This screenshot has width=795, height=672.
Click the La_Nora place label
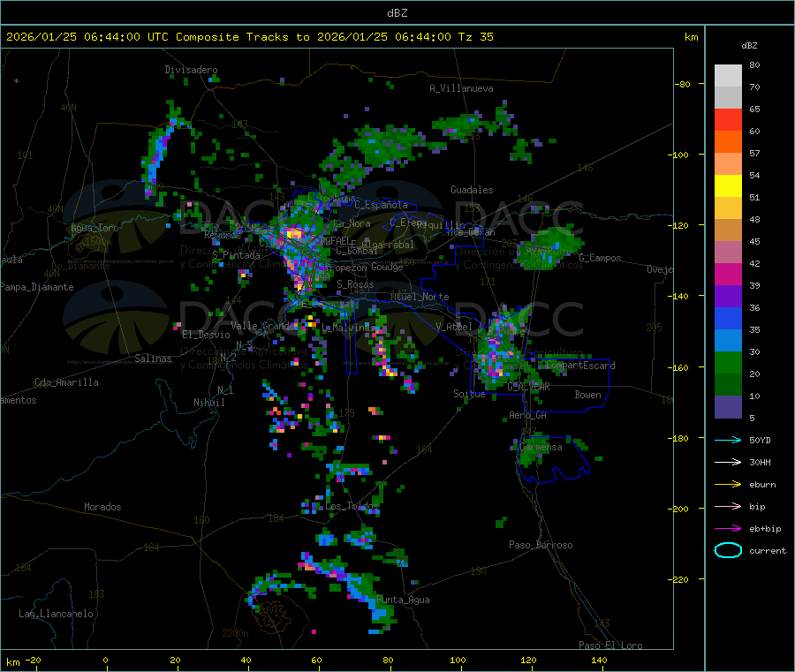click(x=352, y=223)
